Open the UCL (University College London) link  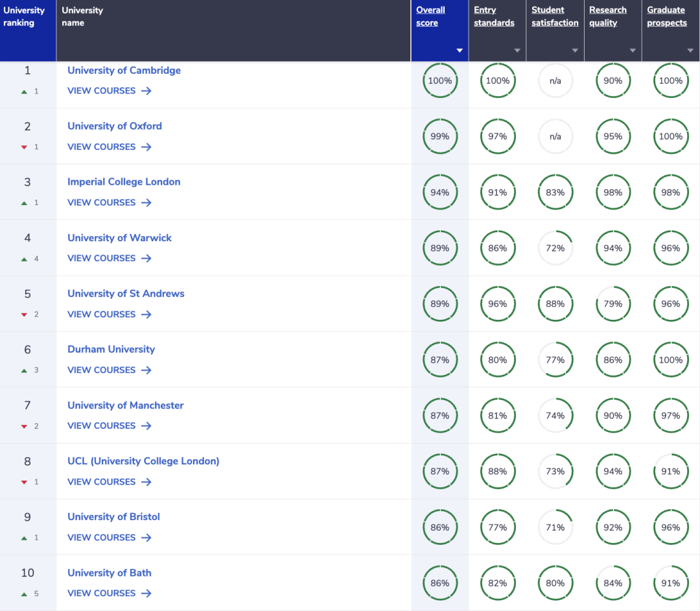(x=143, y=461)
